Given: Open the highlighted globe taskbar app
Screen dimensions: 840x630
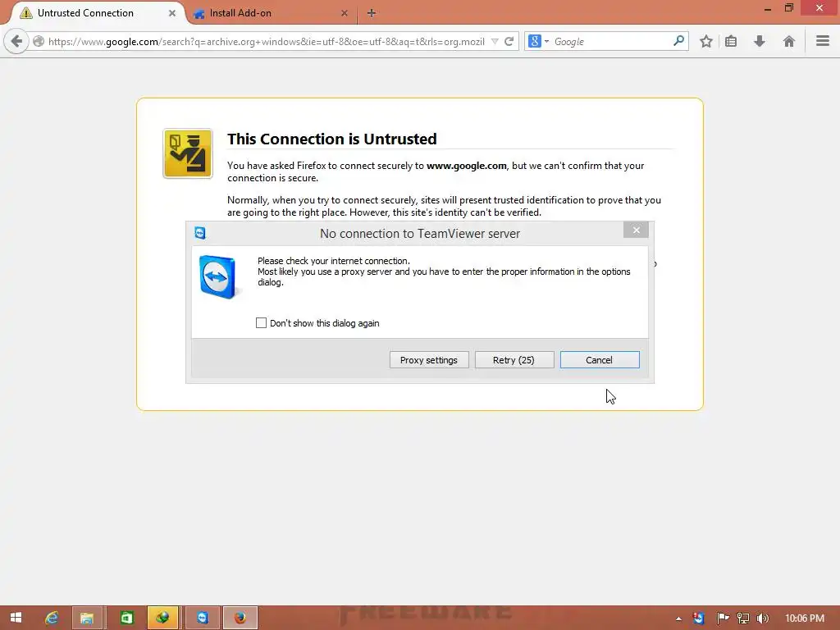Looking at the screenshot, I should coord(162,618).
